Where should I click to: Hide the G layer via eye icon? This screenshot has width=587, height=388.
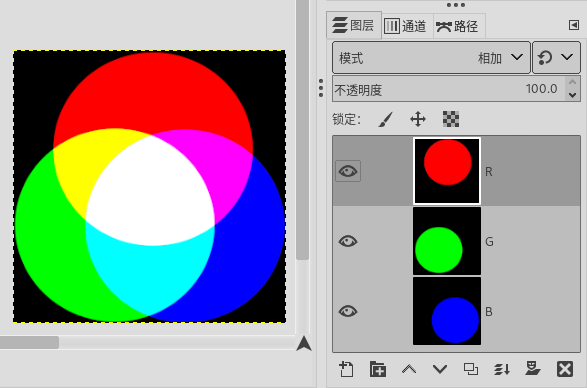click(x=348, y=241)
